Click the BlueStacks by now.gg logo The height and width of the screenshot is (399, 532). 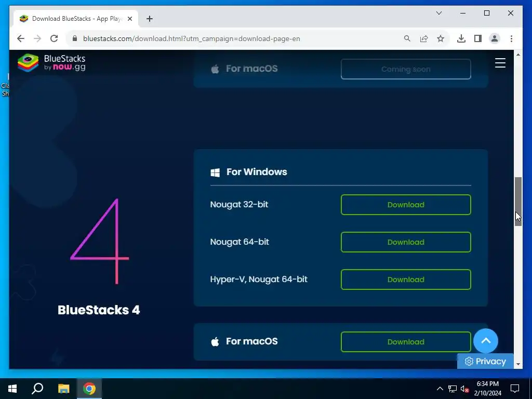[51, 63]
